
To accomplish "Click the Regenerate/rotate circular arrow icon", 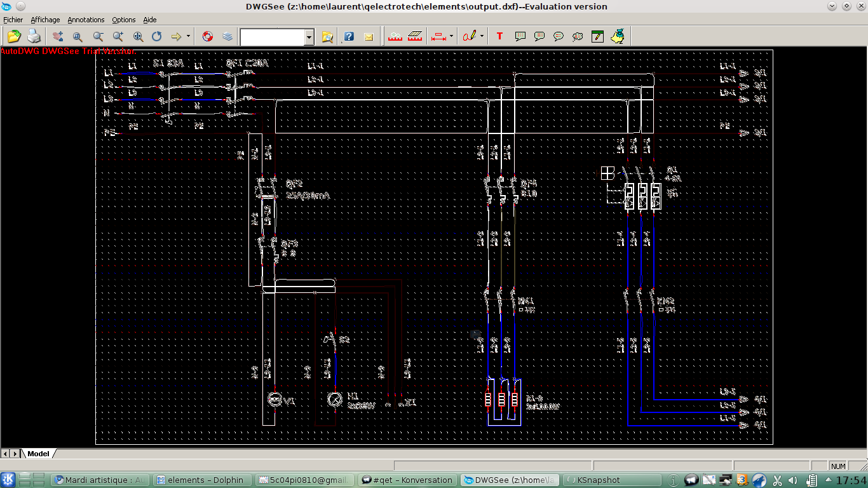I will point(156,36).
